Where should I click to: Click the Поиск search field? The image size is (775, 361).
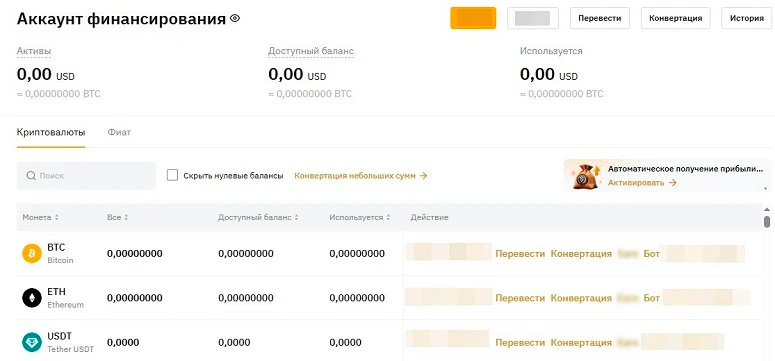(x=86, y=176)
